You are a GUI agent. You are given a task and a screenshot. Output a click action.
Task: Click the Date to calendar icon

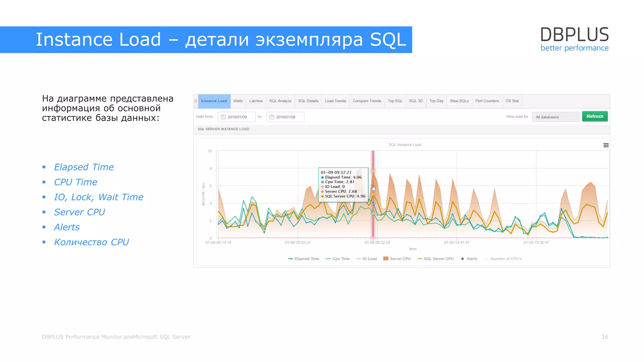click(x=272, y=117)
